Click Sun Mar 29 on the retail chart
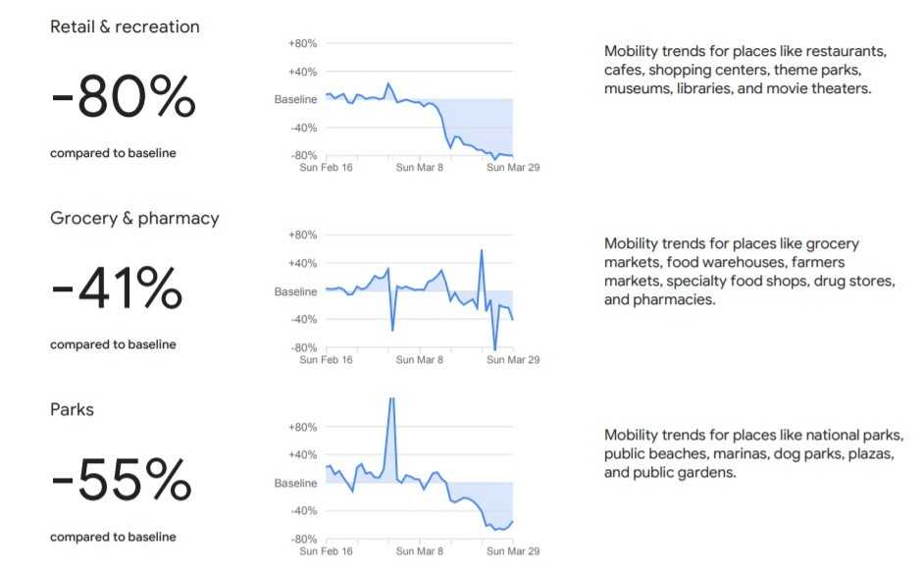Viewport: 924px width, 572px height. [x=513, y=168]
